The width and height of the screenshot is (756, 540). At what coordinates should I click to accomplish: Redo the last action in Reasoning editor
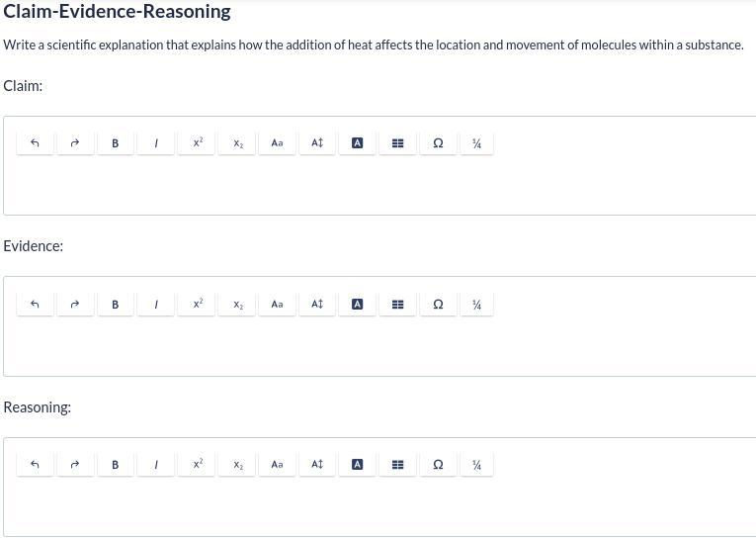pyautogui.click(x=75, y=465)
